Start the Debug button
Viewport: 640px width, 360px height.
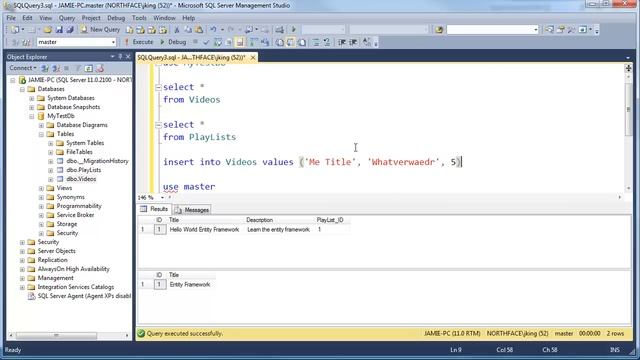[173, 42]
